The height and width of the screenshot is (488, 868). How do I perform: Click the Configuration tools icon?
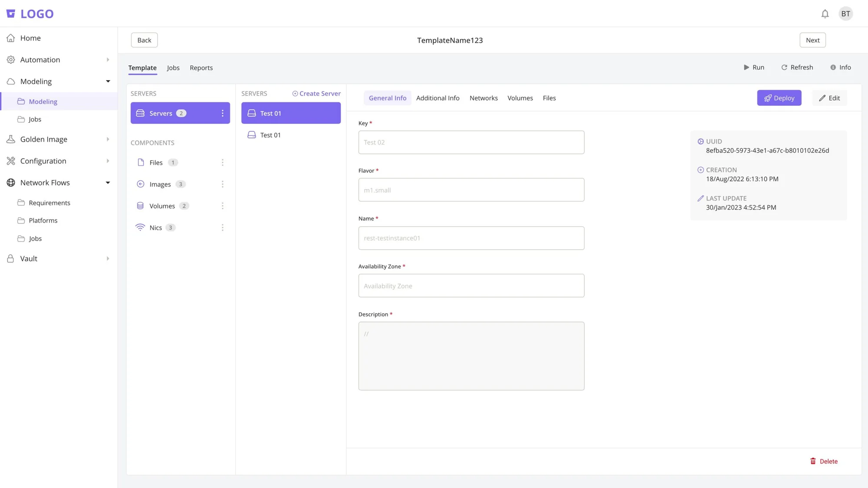[x=11, y=161]
